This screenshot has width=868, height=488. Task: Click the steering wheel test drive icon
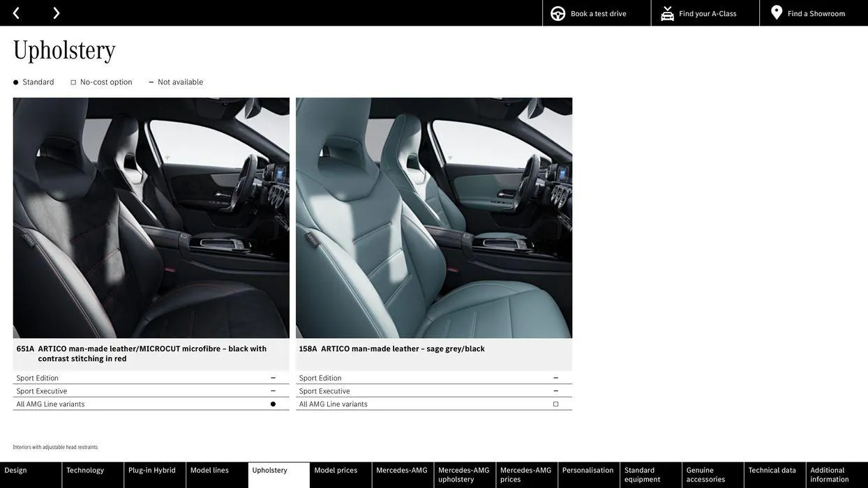558,14
